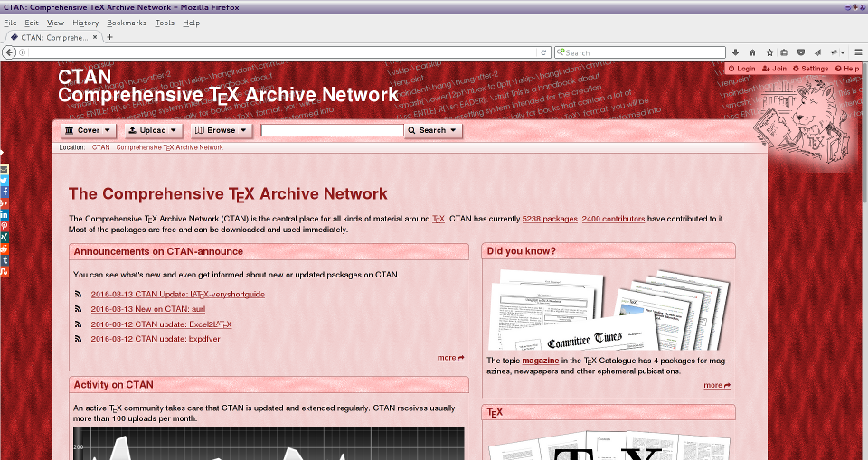Open a new browser tab
868x460 pixels.
tap(109, 37)
